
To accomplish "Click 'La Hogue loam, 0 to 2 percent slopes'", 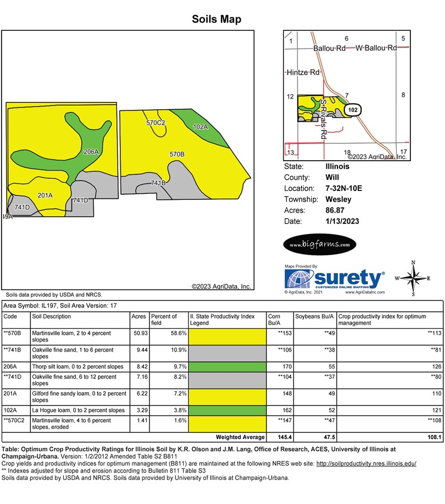I will coord(78,410).
